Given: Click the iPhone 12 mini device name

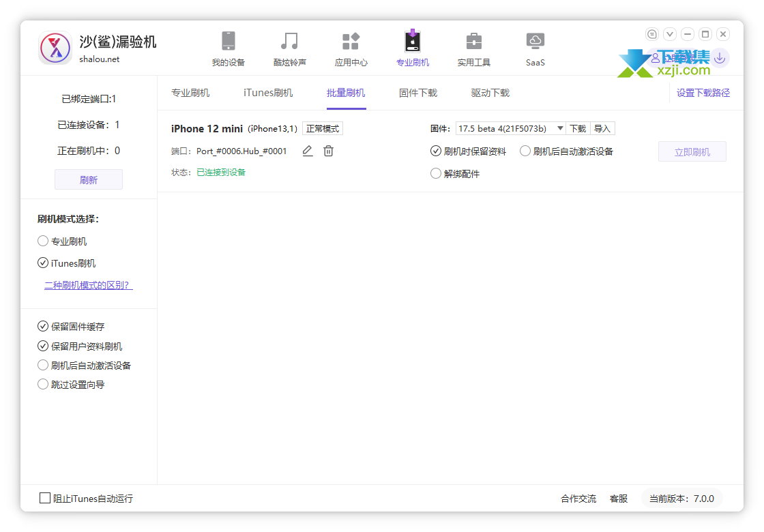Looking at the screenshot, I should pos(207,129).
